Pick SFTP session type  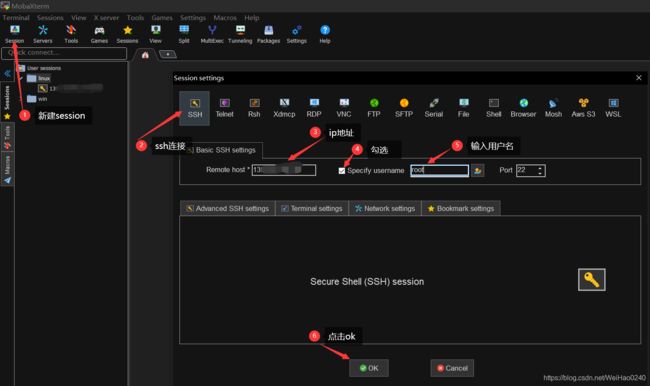pos(404,108)
